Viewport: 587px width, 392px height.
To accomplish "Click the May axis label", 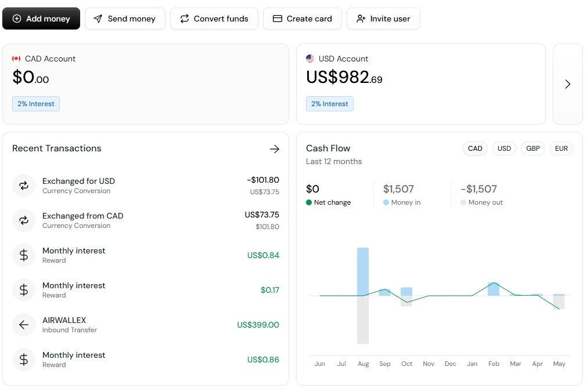I will pos(559,364).
